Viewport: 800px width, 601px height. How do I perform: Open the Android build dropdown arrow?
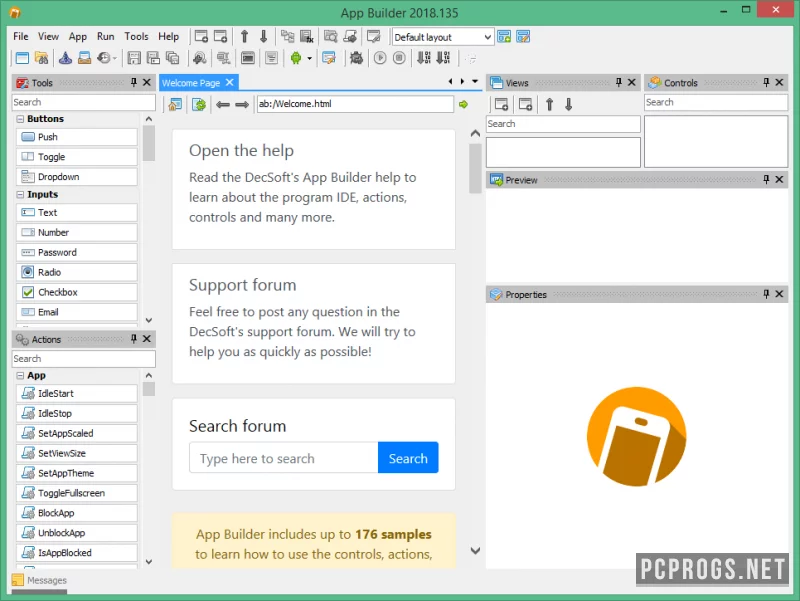pos(309,58)
